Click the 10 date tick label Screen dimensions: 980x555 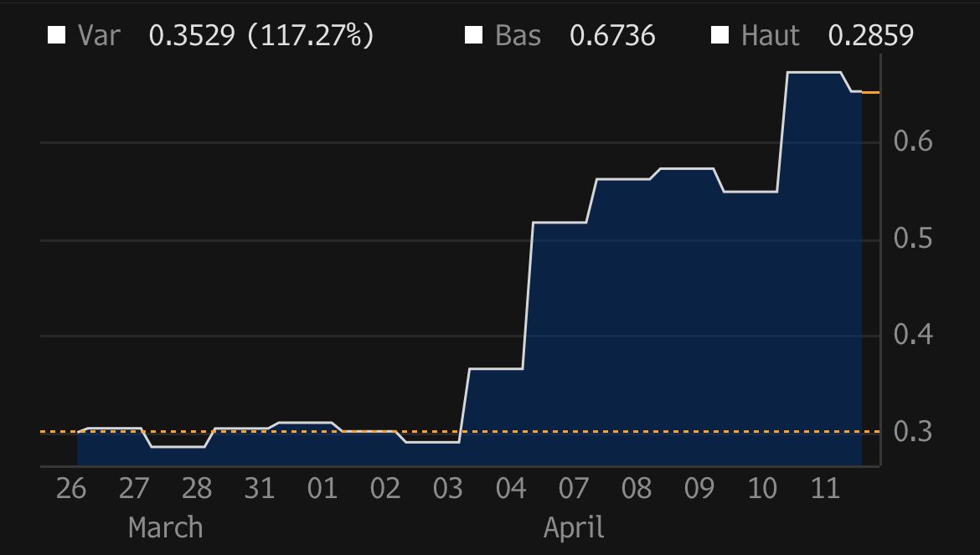coord(762,488)
